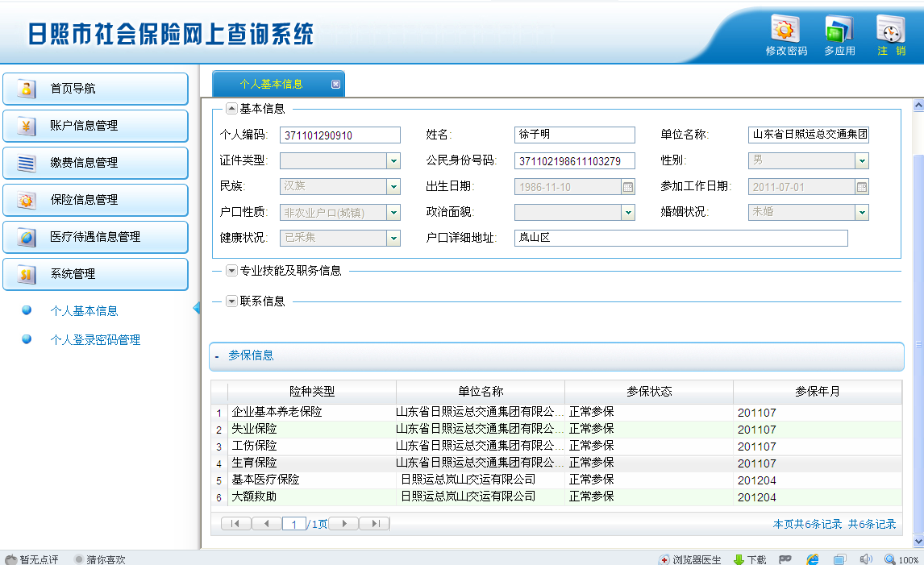This screenshot has width=924, height=565.
Task: Open the 政治面貌 dropdown arrow
Action: tap(628, 213)
